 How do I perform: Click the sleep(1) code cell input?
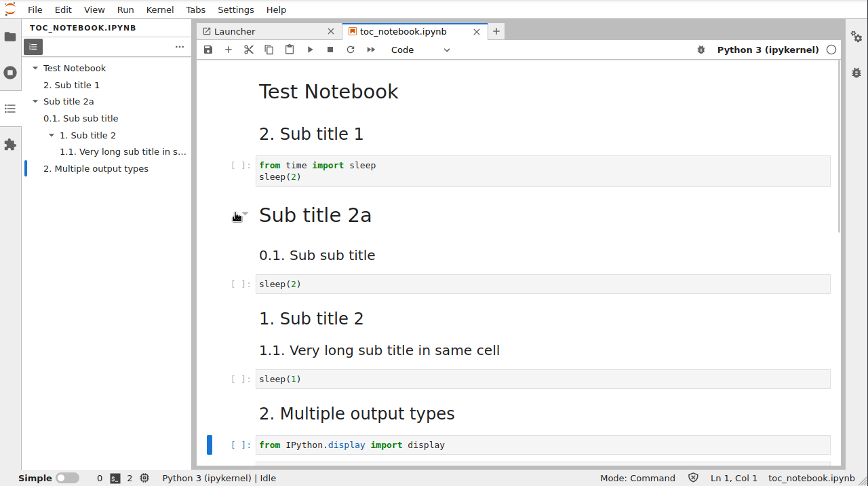coord(542,379)
